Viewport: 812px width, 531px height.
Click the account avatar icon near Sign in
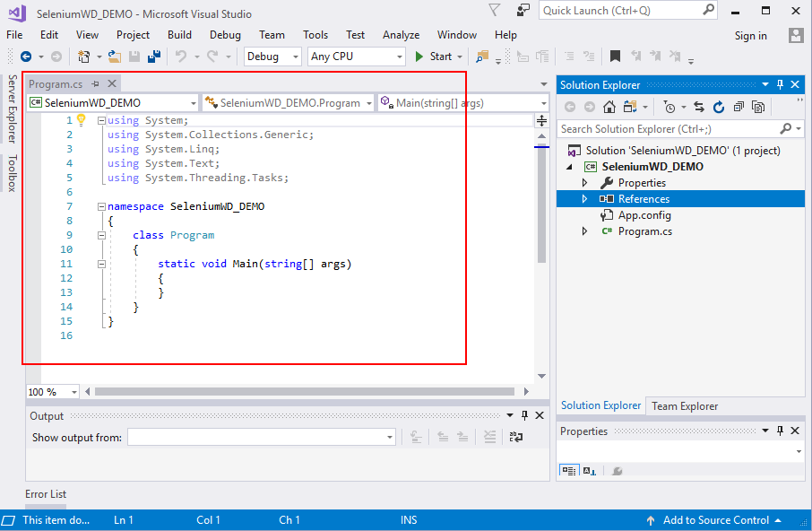[796, 35]
